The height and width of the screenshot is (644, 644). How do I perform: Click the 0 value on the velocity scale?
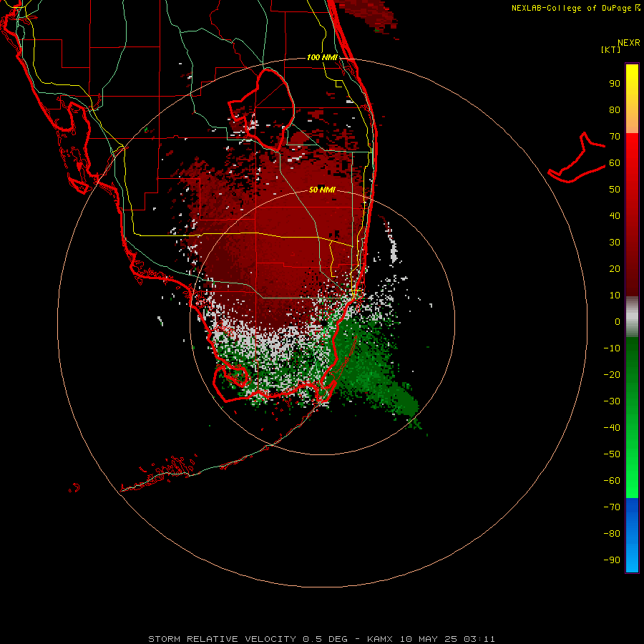pos(618,321)
